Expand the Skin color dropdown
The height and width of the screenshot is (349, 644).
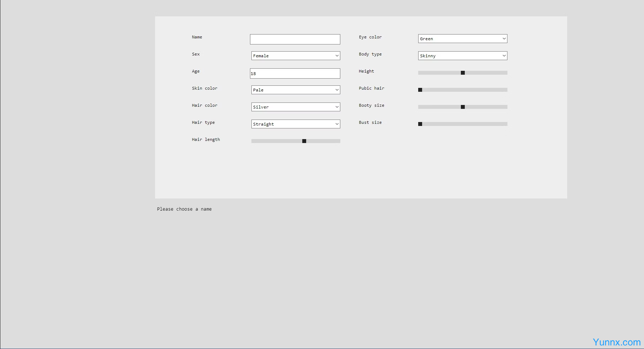[296, 90]
